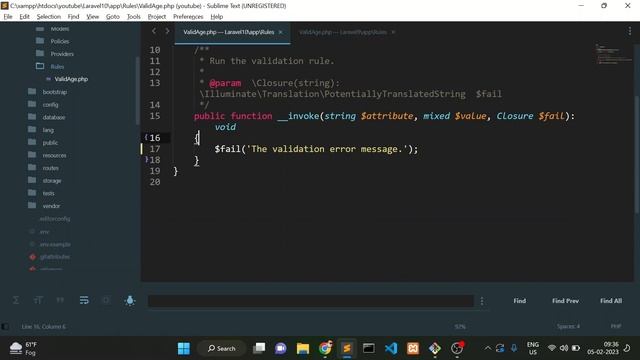Click Line 16, Column 6 status text
Viewport: 640px width, 360px height.
(43, 327)
